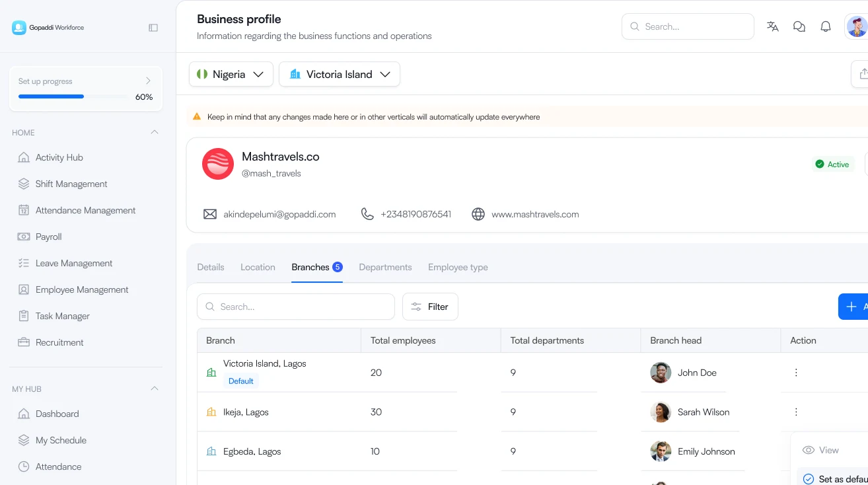Click the Nigeria flag icon
868x485 pixels.
[x=202, y=74]
